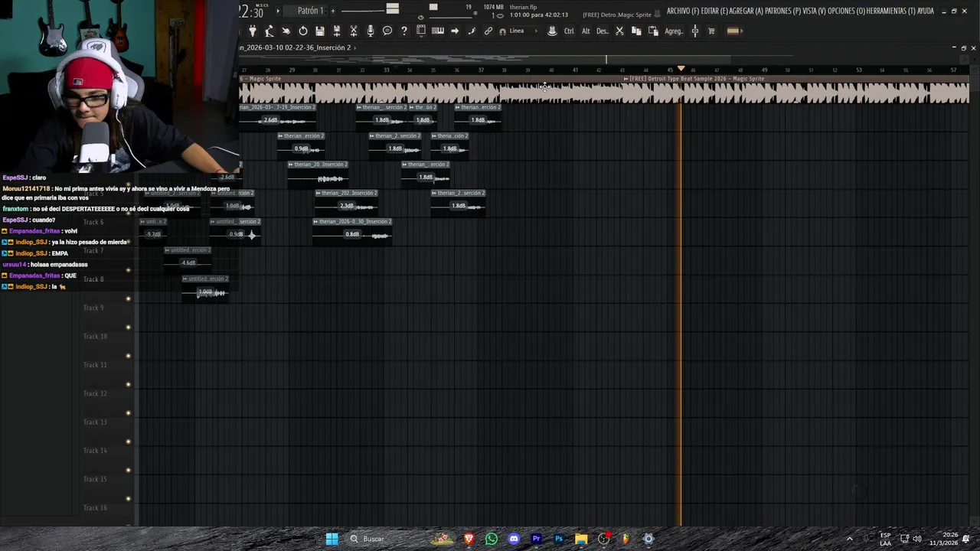Click the right arrow icon in toolbar
The image size is (980, 551).
455,31
